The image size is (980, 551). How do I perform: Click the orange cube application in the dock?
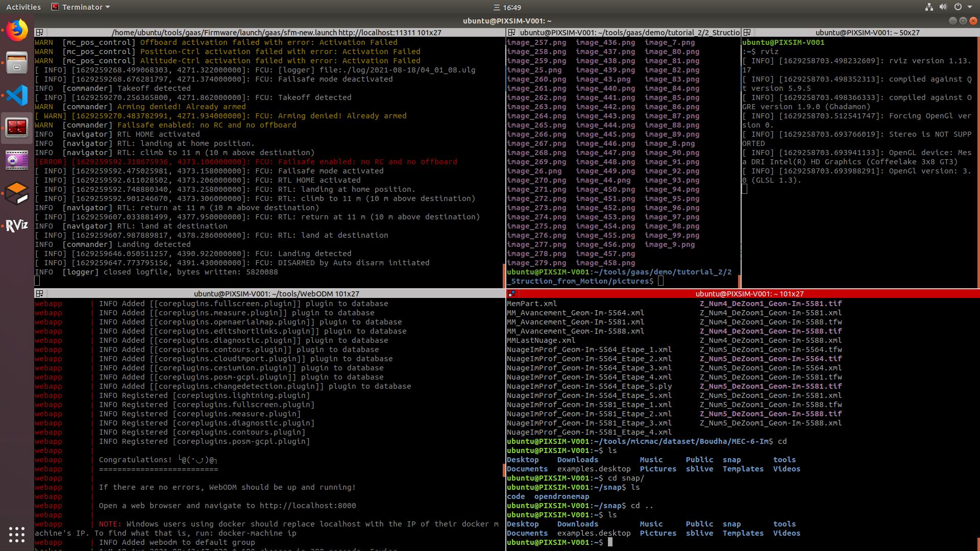pyautogui.click(x=17, y=193)
